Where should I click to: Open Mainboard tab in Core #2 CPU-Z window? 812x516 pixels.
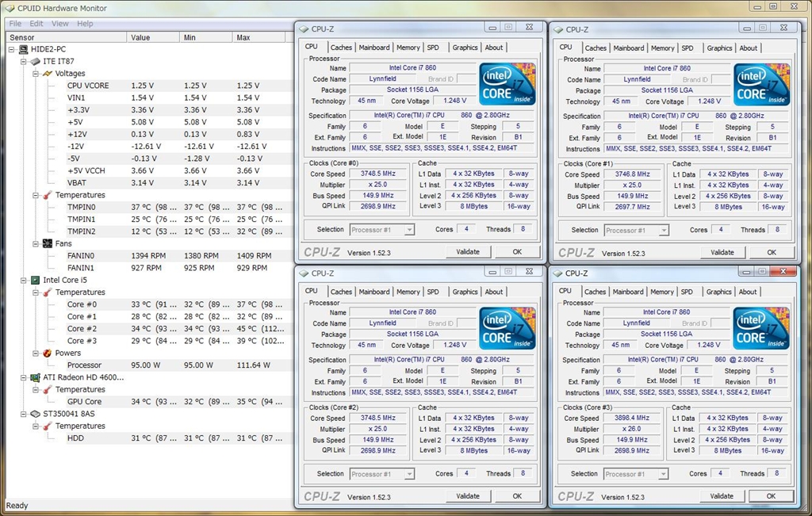tap(373, 292)
